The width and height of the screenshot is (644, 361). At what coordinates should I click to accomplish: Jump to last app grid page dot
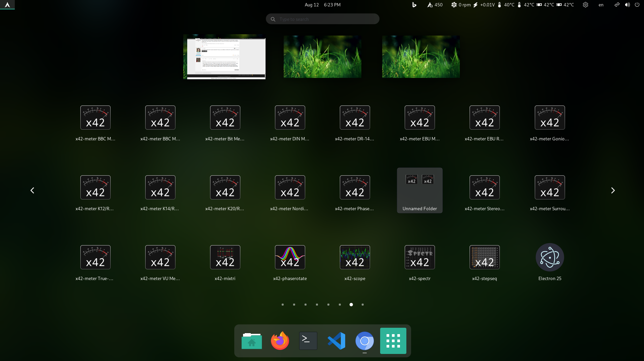point(363,305)
